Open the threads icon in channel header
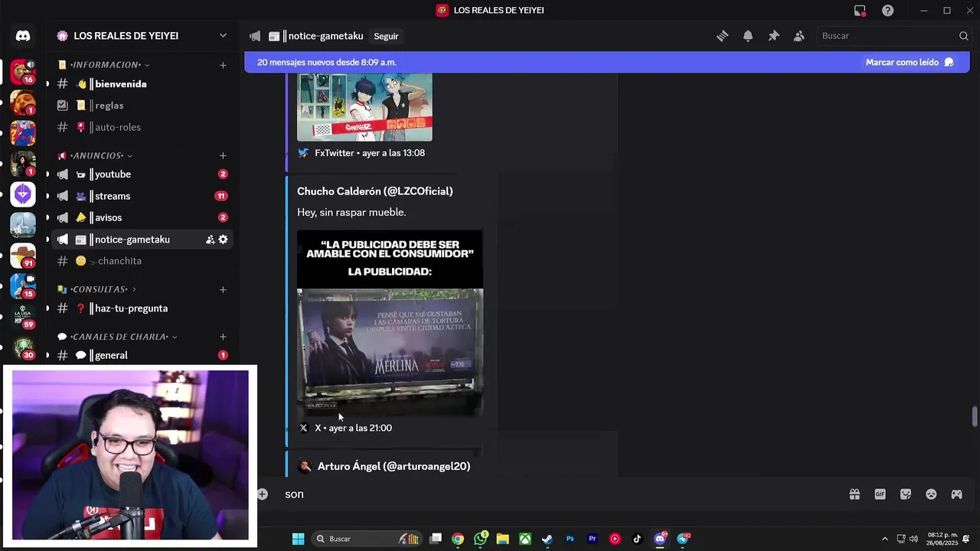This screenshot has width=980, height=551. pyautogui.click(x=722, y=36)
